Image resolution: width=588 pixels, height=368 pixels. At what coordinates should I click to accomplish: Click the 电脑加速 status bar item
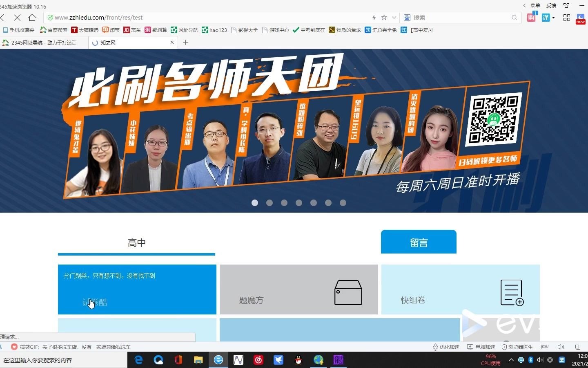pos(481,347)
